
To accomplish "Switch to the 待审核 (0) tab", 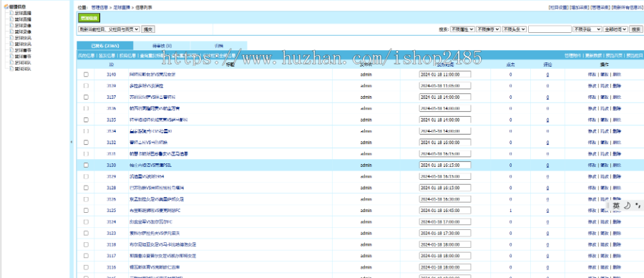I will coord(162,46).
